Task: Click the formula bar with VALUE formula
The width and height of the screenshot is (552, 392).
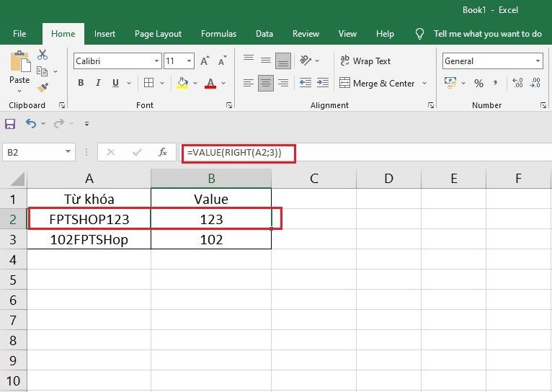Action: [366, 152]
